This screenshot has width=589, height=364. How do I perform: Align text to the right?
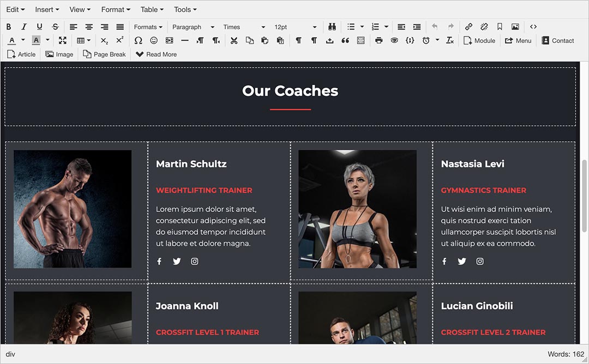(x=104, y=27)
